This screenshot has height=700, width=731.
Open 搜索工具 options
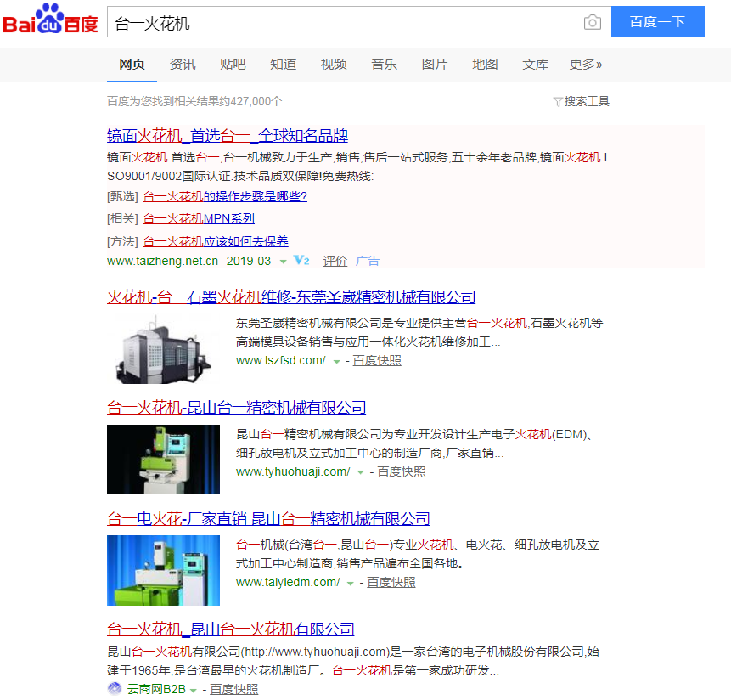pyautogui.click(x=587, y=101)
